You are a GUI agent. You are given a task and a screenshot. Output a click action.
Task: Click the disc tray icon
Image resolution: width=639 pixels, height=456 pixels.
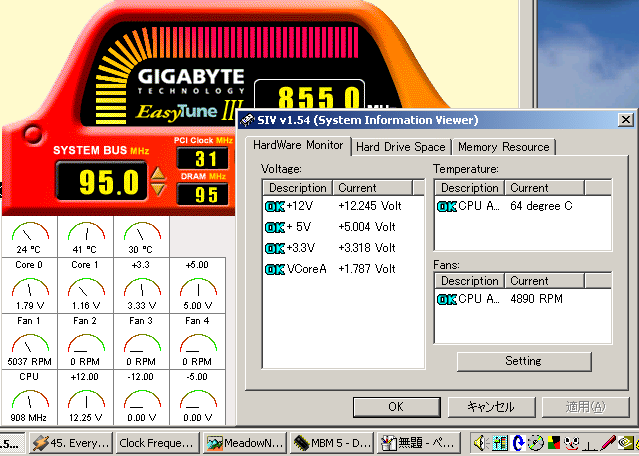coord(536,443)
